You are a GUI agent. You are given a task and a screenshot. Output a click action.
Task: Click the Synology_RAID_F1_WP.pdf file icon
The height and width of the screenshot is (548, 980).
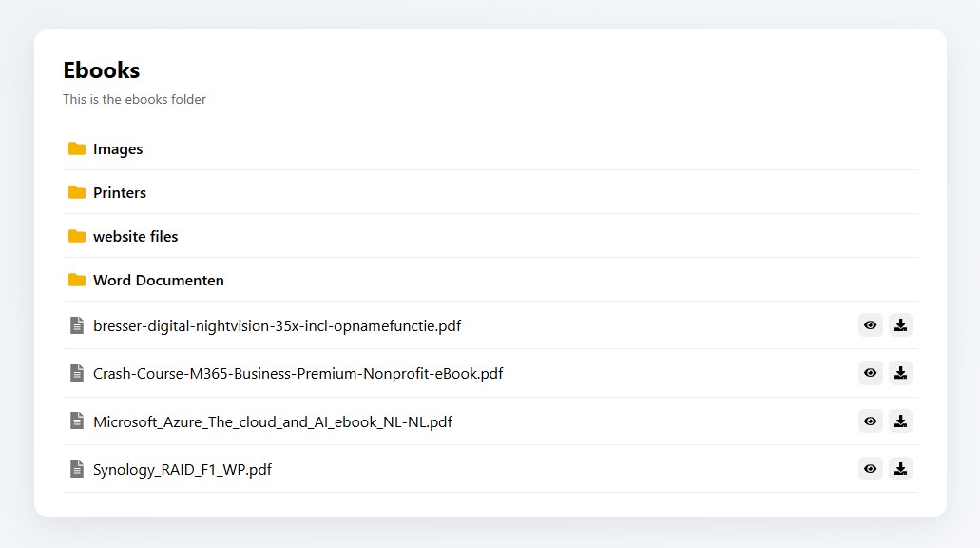click(77, 469)
